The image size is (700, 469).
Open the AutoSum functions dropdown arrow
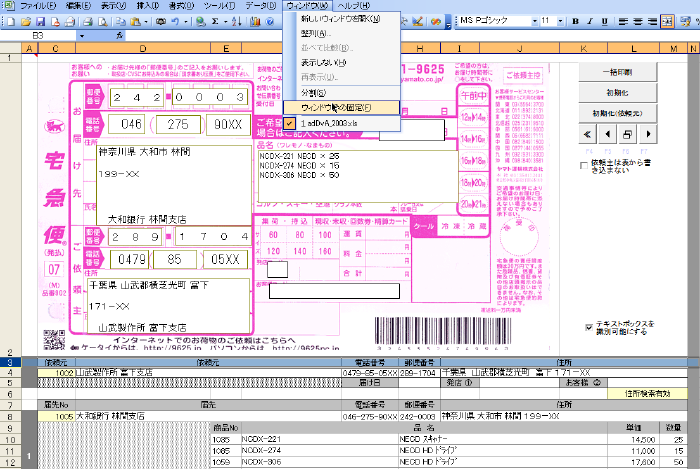point(225,21)
